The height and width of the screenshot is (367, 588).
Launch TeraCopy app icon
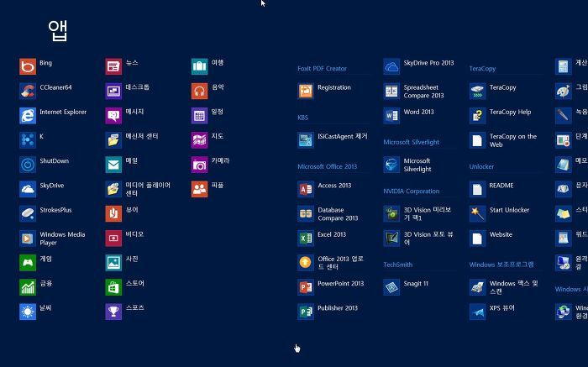(477, 91)
